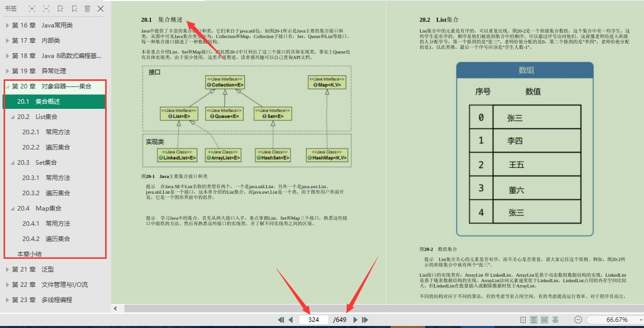Click the LinkedList<E> class box in diagram
Viewport: 644px width, 328px height.
[176, 155]
